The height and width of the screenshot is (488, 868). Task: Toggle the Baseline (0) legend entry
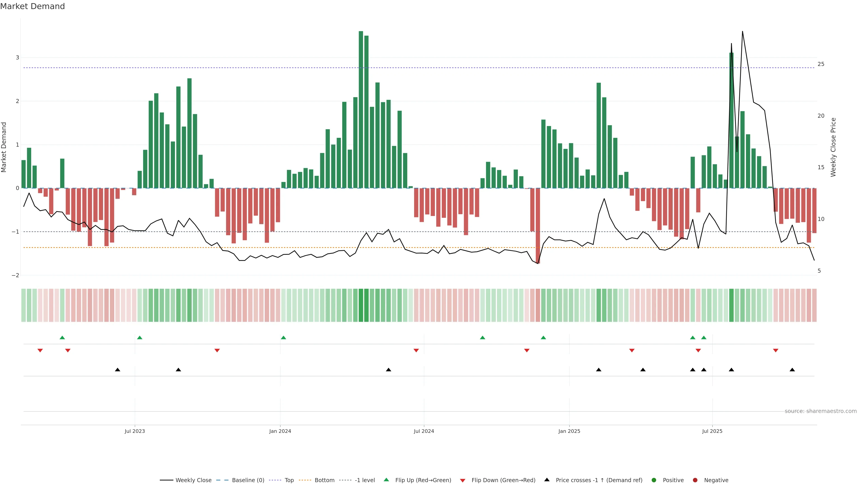tap(248, 480)
